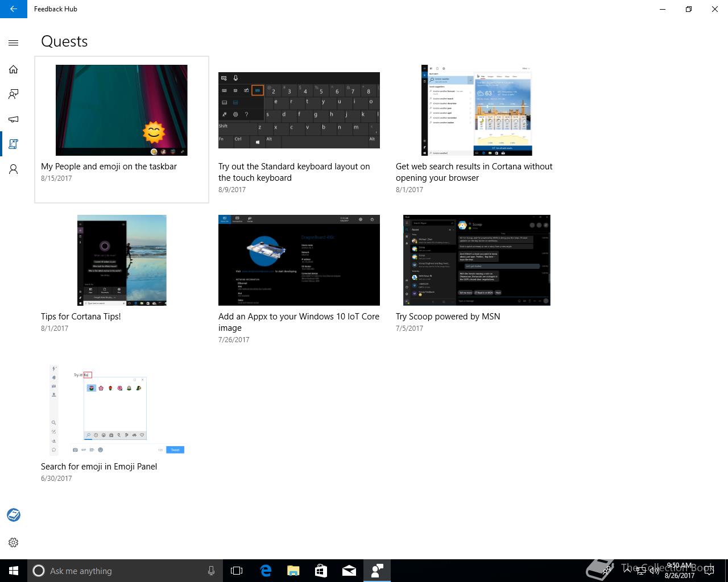Open Tips for Cortana Tips quest image
The image size is (728, 582).
click(122, 260)
